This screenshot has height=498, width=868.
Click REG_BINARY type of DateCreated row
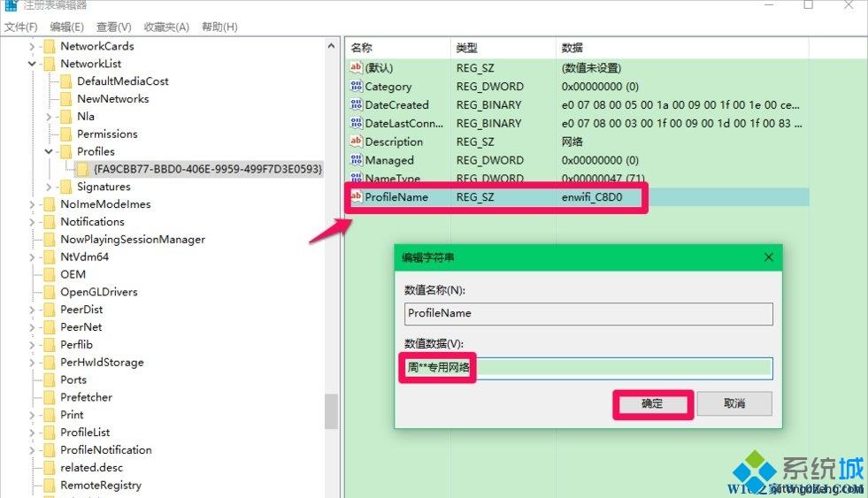pyautogui.click(x=488, y=104)
